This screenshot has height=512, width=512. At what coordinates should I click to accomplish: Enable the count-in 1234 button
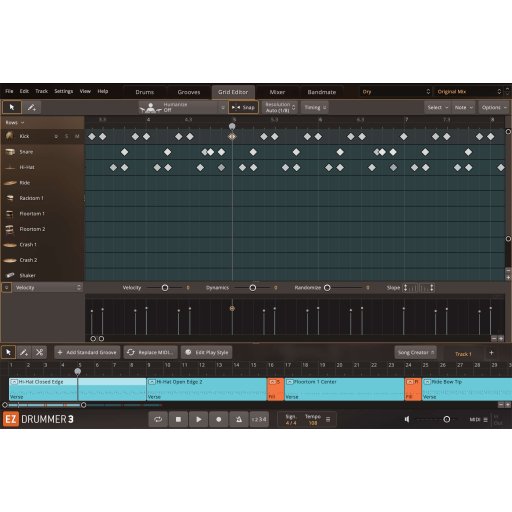[259, 419]
